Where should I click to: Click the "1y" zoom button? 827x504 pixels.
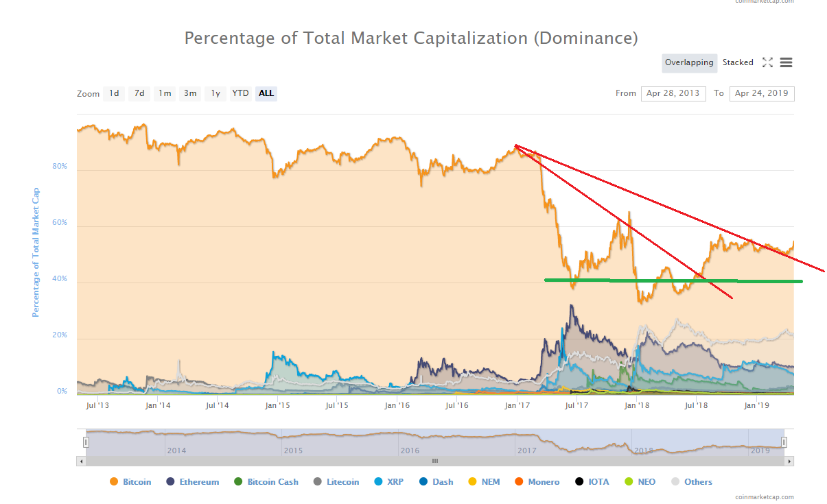click(215, 93)
